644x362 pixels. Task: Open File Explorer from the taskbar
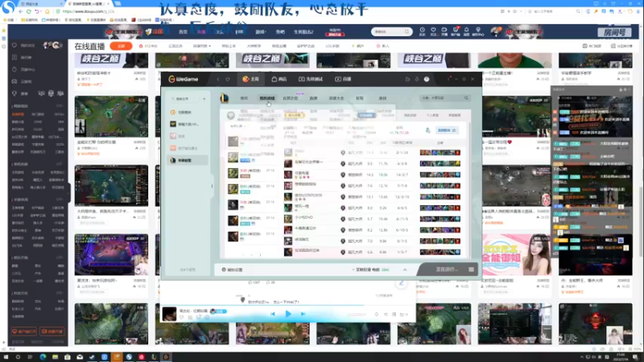(x=55, y=357)
